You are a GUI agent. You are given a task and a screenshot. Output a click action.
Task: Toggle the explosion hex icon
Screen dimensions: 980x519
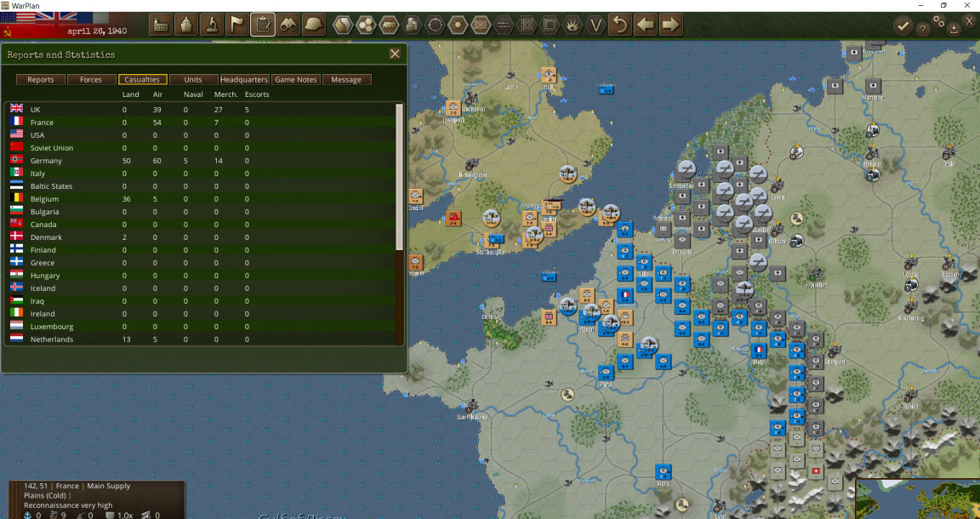tap(573, 25)
